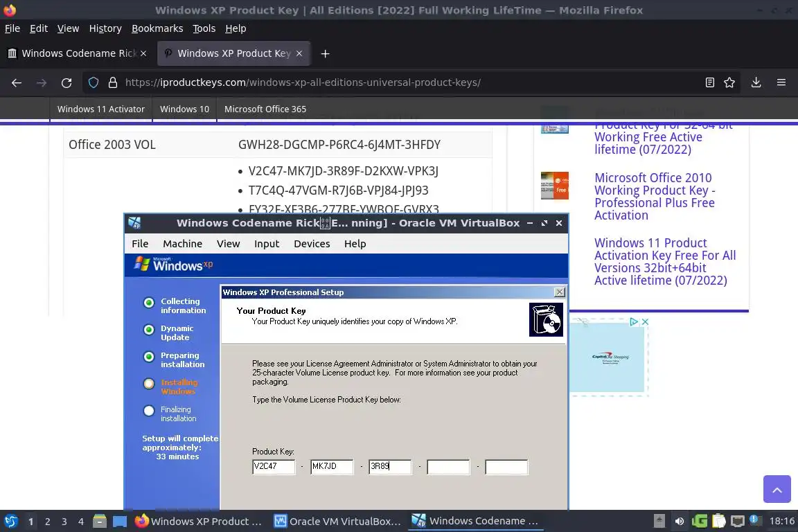Select the key GWH28-DGCMP-P6RC4-6J4MT-3HFDY
The height and width of the screenshot is (532, 798).
tap(339, 145)
